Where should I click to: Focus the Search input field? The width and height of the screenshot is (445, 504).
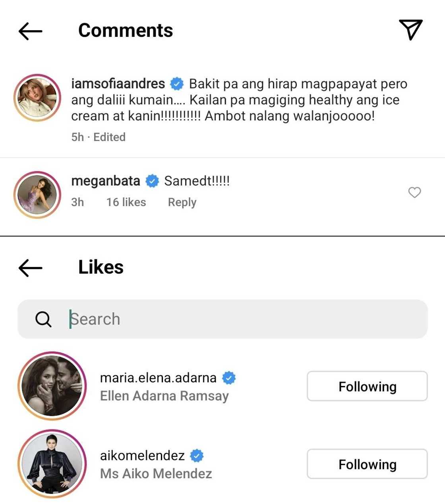[x=238, y=319]
